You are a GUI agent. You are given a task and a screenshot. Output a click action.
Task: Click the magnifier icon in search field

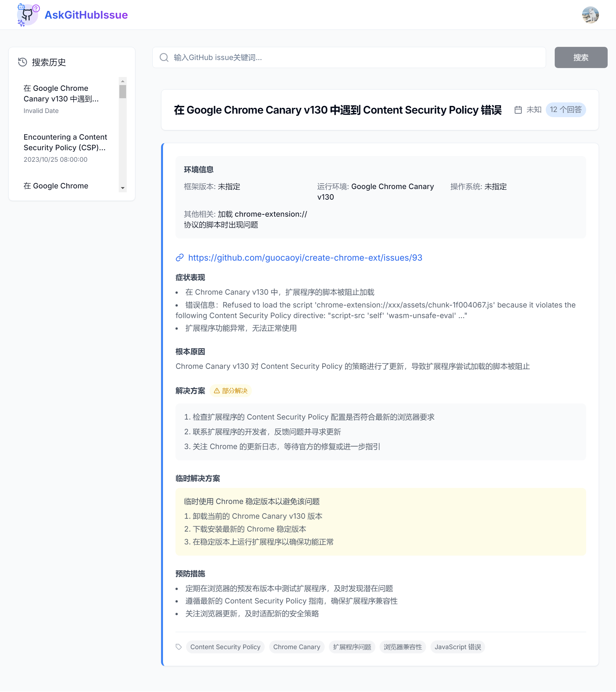164,57
